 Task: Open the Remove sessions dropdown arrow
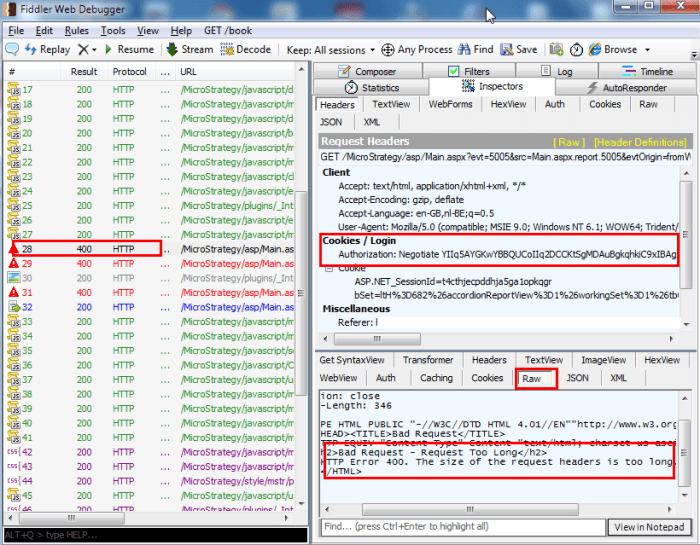(94, 50)
